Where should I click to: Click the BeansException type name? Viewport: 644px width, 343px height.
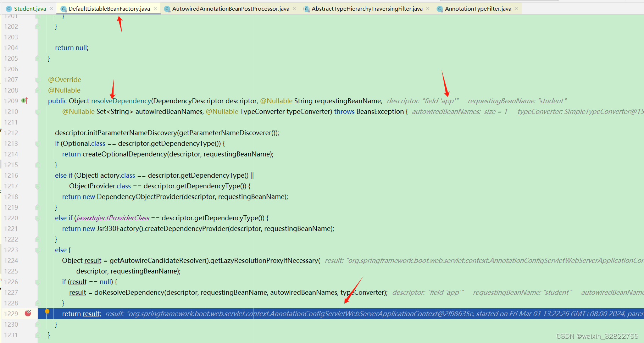tap(380, 111)
